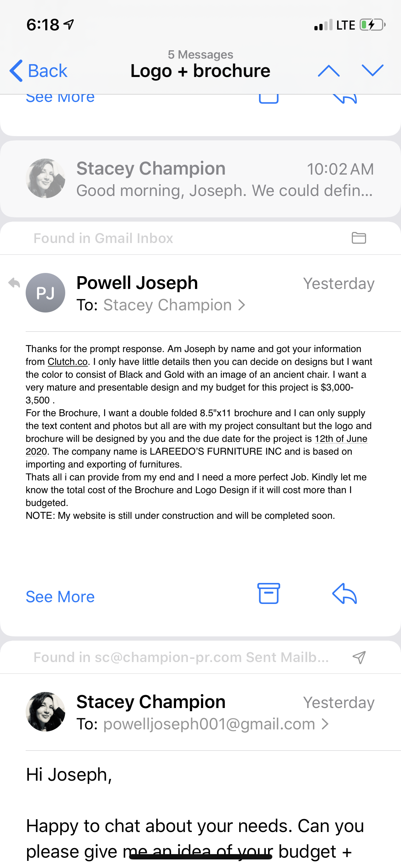The height and width of the screenshot is (868, 401).
Task: Expand recipient powelljoseph001@gmail.com details
Action: click(216, 724)
